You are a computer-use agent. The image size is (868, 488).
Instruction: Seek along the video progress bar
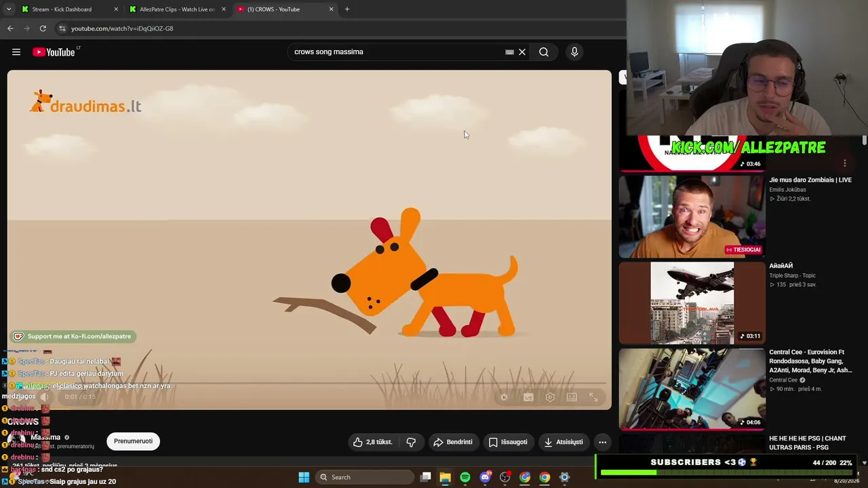[x=309, y=384]
